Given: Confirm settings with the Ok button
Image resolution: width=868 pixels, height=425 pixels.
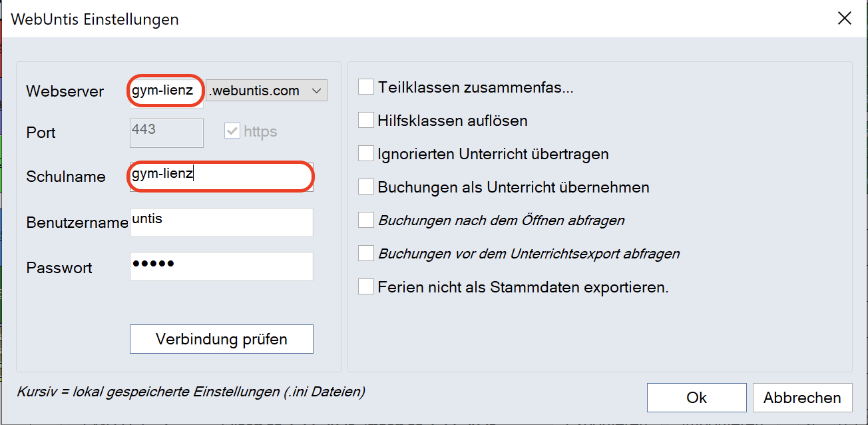Looking at the screenshot, I should click(x=696, y=398).
